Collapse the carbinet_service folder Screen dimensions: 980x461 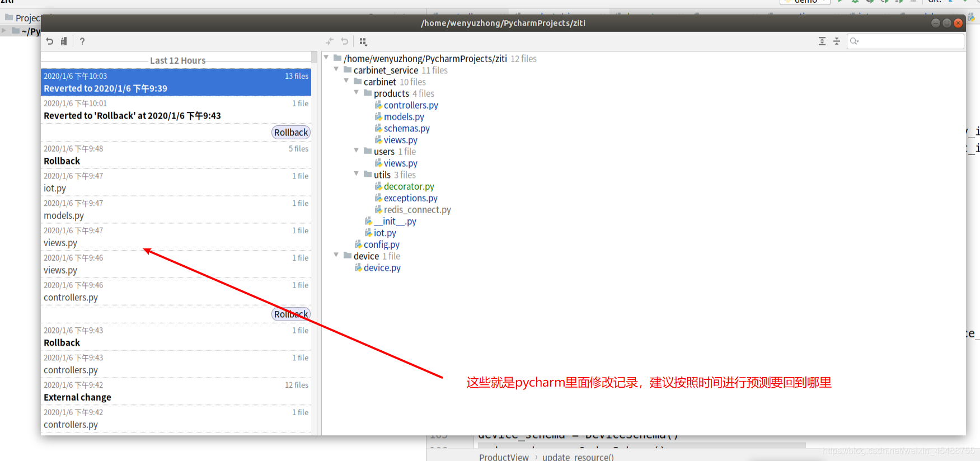pyautogui.click(x=336, y=69)
